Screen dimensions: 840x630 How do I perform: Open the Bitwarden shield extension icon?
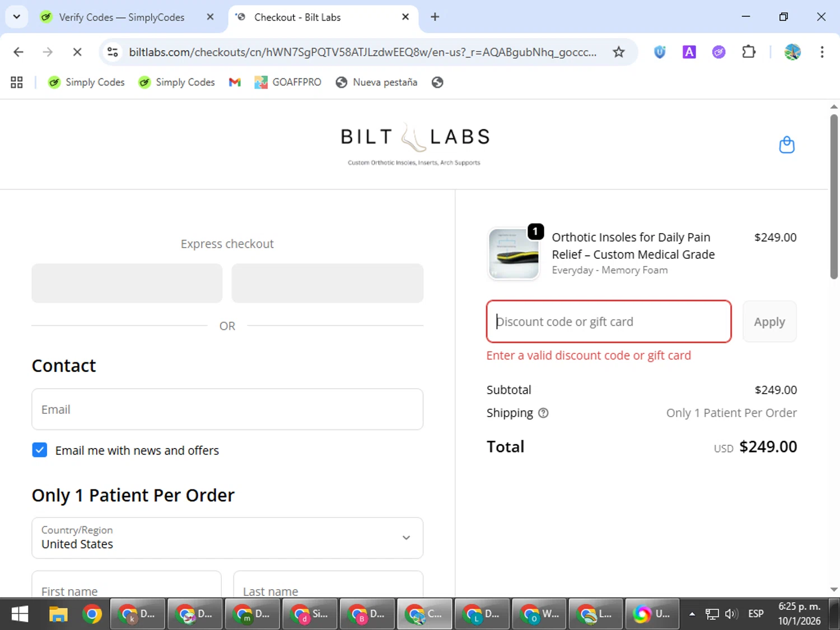pyautogui.click(x=660, y=52)
